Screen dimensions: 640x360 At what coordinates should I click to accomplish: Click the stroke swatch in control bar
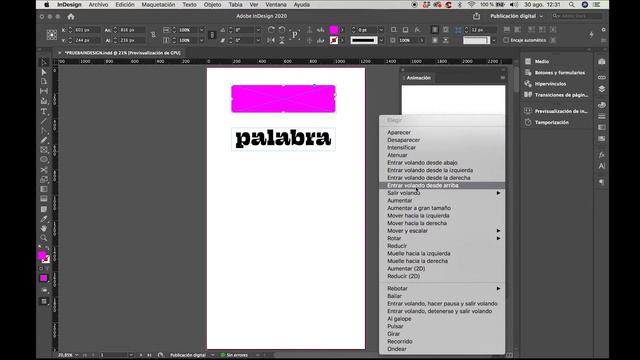click(334, 40)
